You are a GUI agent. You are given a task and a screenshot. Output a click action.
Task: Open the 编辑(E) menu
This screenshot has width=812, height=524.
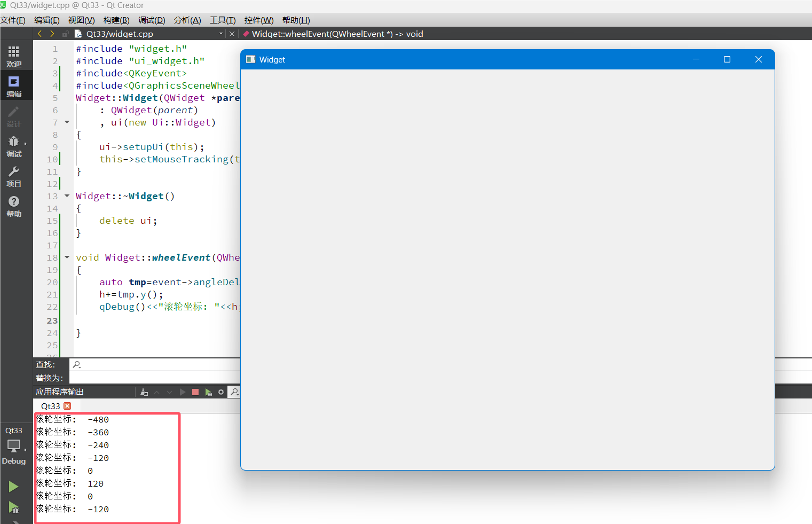click(46, 20)
